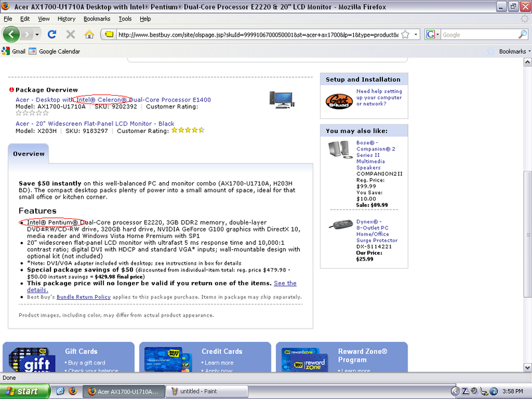
Task: Open the Windows Start menu
Action: 25,391
